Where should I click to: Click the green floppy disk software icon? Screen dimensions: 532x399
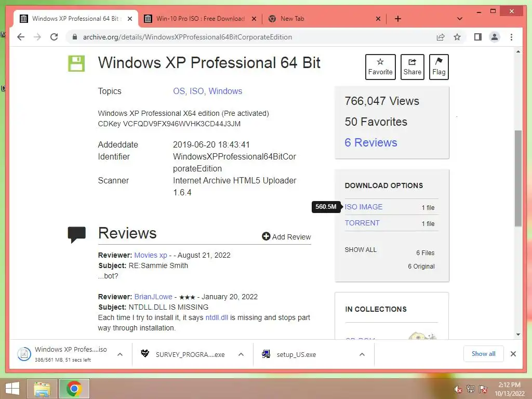click(x=76, y=63)
